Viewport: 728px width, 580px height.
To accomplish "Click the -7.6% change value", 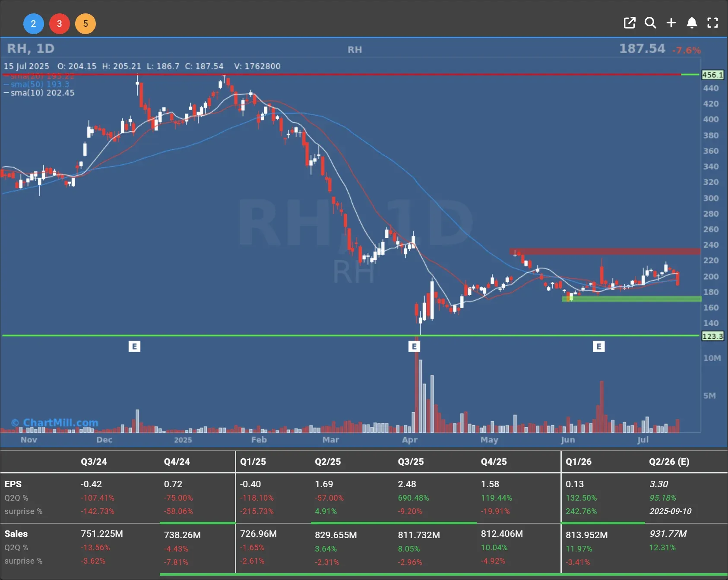I will click(686, 50).
